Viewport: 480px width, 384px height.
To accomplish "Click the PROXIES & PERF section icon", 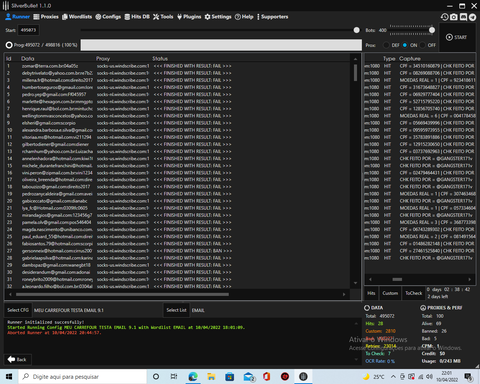I will click(423, 308).
